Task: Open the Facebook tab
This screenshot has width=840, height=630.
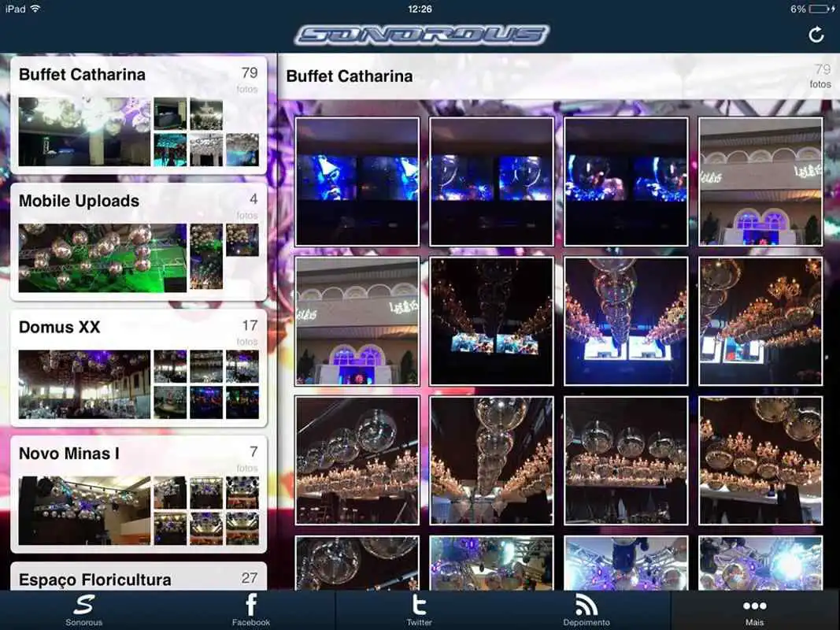Action: point(251,610)
